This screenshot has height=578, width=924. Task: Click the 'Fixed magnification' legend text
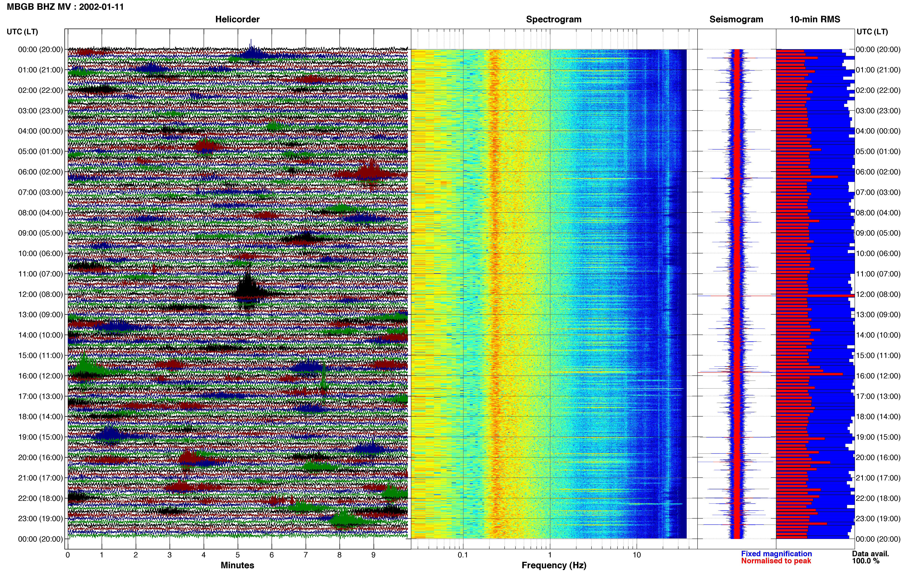coord(777,554)
